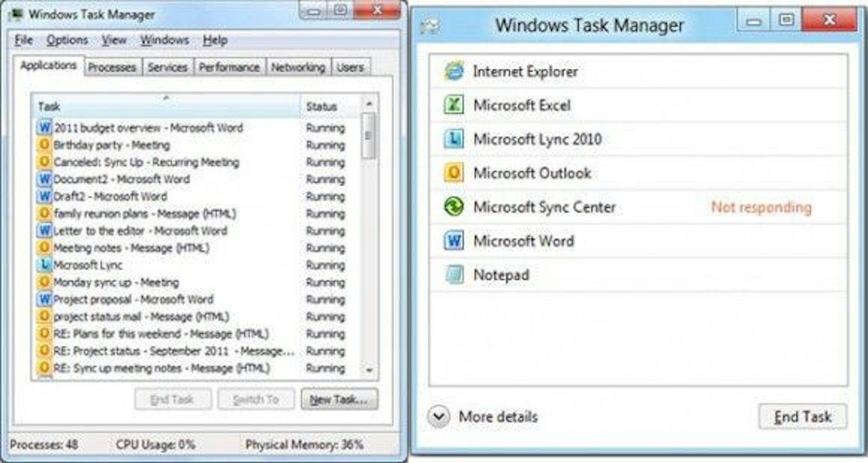Switch to the Users tab
The image size is (868, 463).
[x=350, y=67]
